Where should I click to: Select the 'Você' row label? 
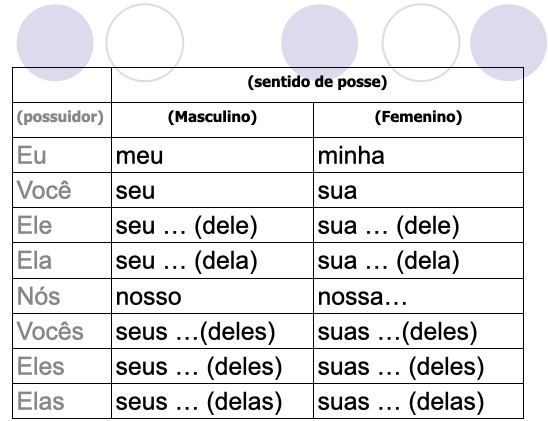pyautogui.click(x=44, y=189)
